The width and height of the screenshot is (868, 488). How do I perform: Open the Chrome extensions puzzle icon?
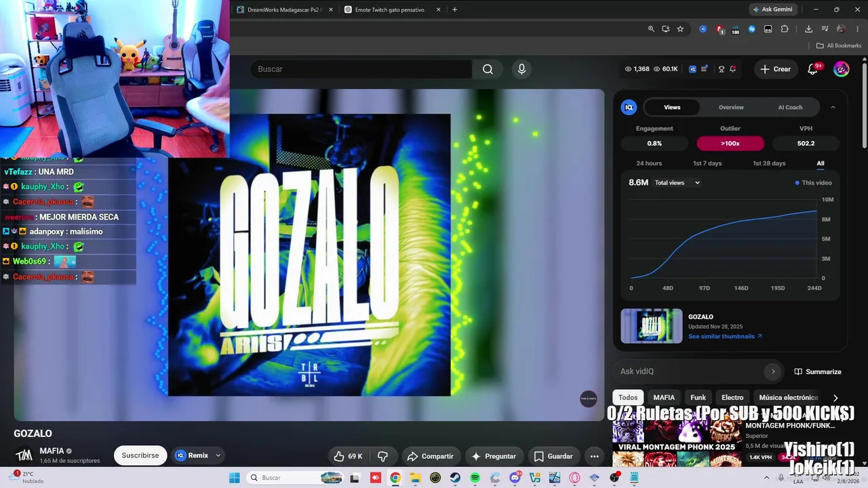click(785, 29)
